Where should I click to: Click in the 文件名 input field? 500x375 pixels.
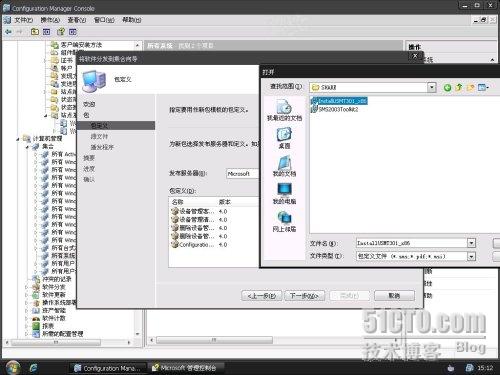(412, 243)
